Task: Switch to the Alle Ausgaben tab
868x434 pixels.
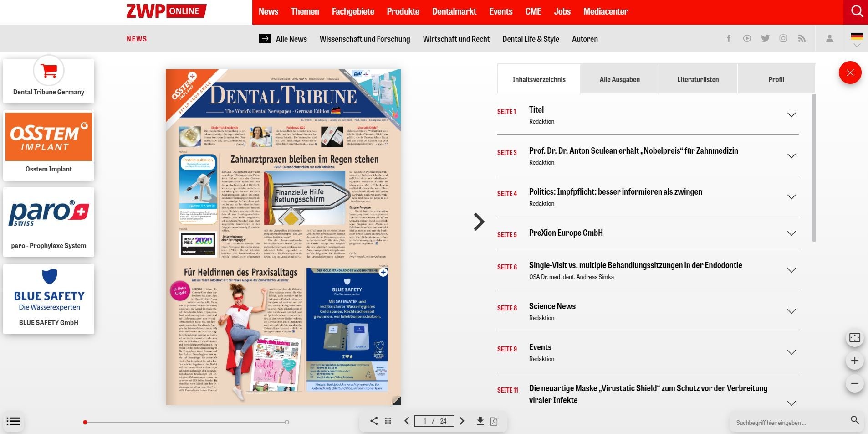Action: (619, 79)
